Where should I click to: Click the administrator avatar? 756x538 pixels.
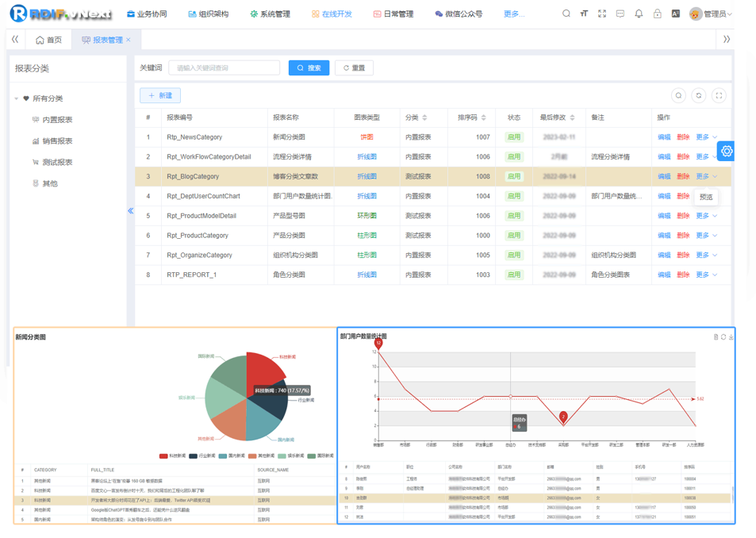pyautogui.click(x=695, y=14)
